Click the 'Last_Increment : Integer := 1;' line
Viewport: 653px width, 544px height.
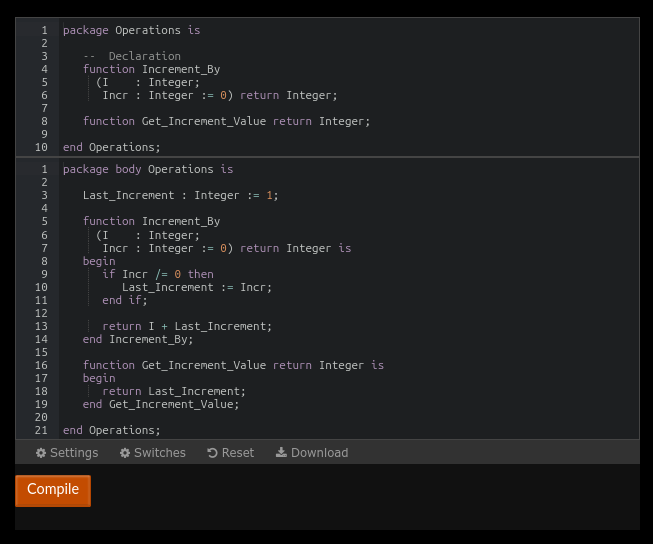tap(180, 195)
